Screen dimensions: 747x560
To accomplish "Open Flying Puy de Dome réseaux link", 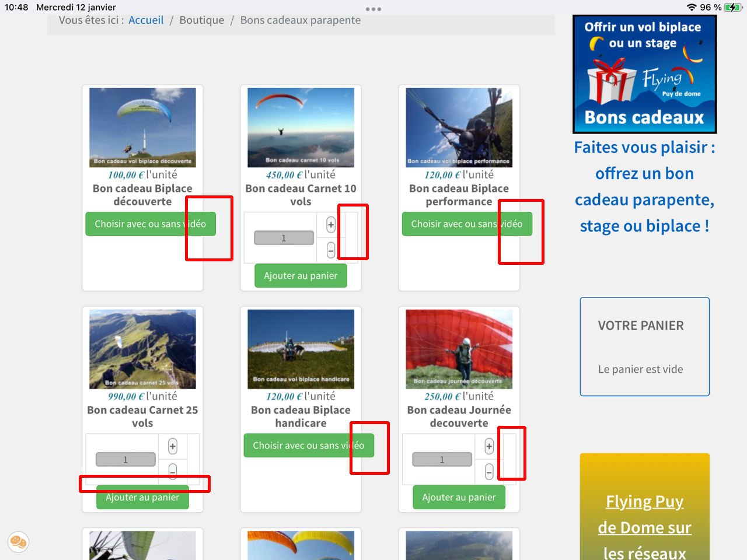I will click(x=645, y=527).
